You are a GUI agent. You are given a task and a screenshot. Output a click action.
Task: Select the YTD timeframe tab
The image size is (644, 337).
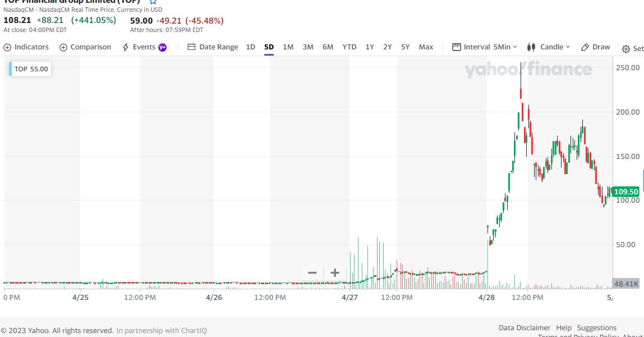pyautogui.click(x=349, y=47)
